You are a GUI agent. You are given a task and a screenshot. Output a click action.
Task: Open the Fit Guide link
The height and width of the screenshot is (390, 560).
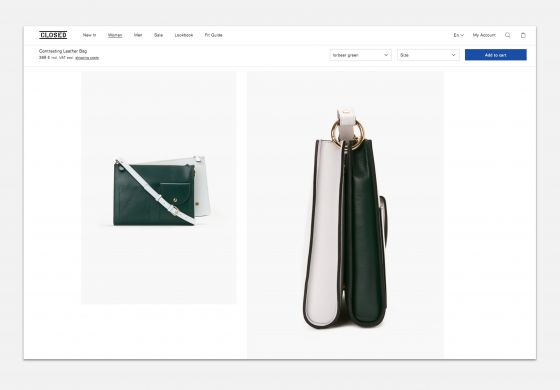[x=214, y=35]
